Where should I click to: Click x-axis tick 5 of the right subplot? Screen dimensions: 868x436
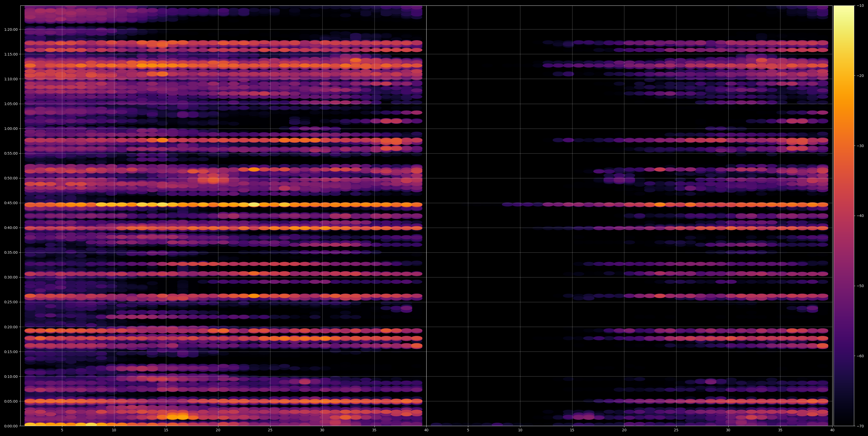tap(468, 430)
